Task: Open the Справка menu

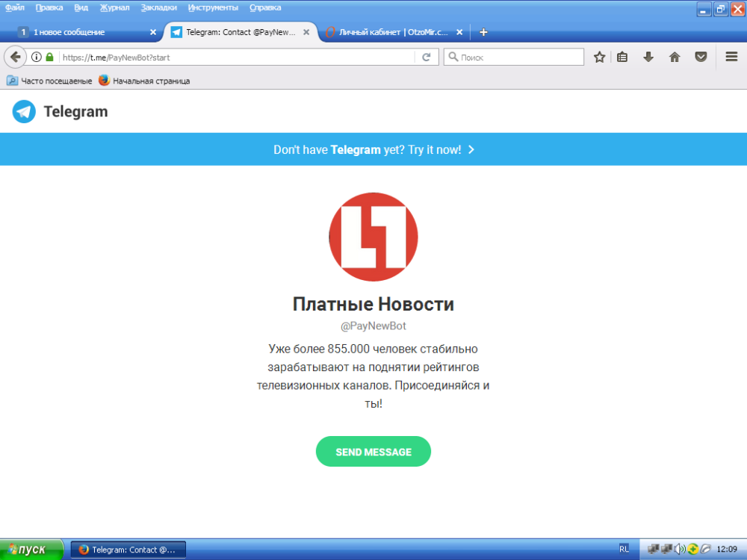Action: coord(265,7)
